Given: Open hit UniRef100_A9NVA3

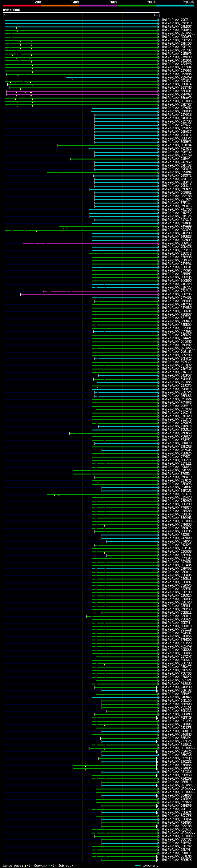Looking at the screenshot, I should pos(176,94).
